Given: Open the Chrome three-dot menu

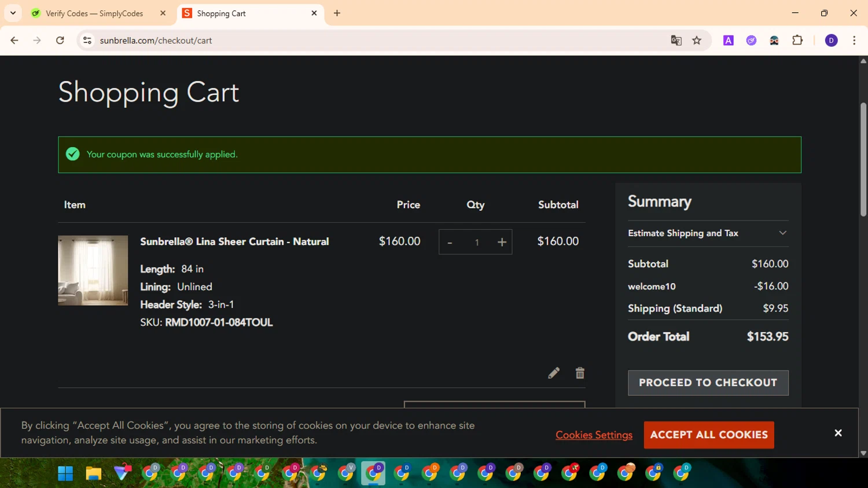Looking at the screenshot, I should [x=854, y=41].
